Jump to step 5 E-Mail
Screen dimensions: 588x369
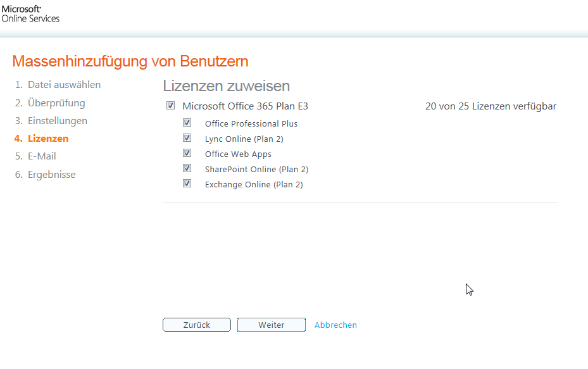tap(42, 156)
